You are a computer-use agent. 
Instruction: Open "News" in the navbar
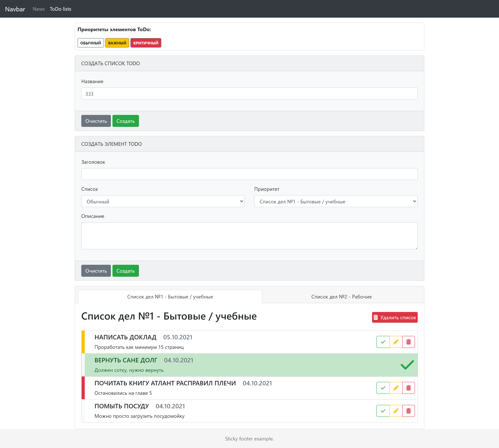click(x=39, y=9)
